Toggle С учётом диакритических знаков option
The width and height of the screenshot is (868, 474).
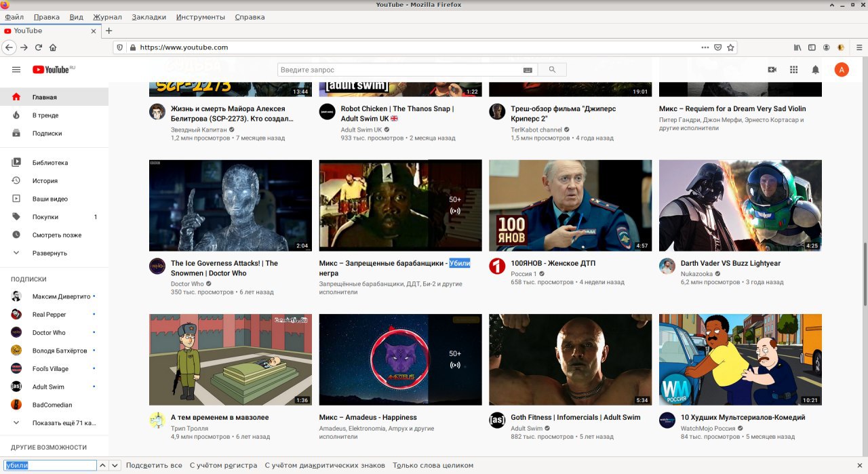pyautogui.click(x=325, y=465)
